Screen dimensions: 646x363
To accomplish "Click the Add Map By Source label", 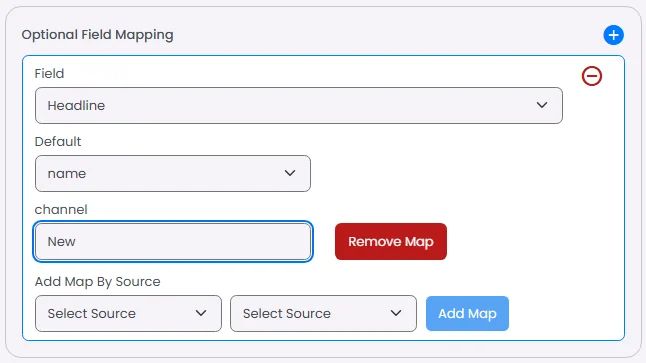I will pos(98,282).
